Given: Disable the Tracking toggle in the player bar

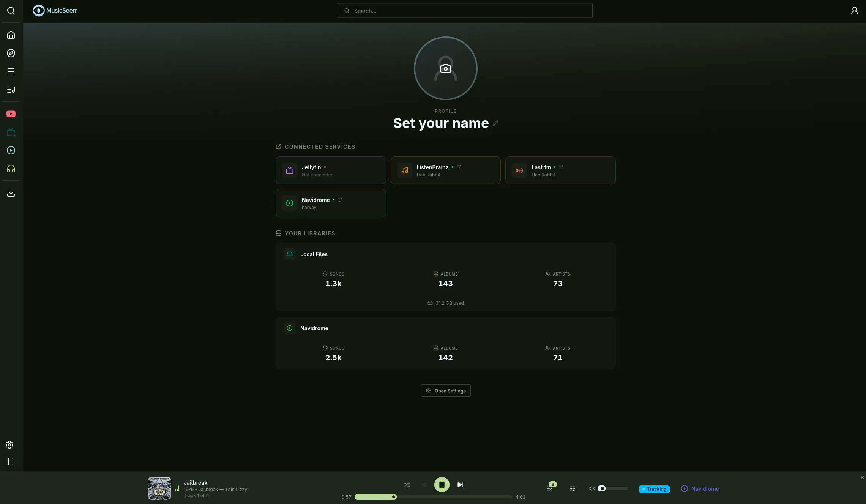Looking at the screenshot, I should 654,489.
